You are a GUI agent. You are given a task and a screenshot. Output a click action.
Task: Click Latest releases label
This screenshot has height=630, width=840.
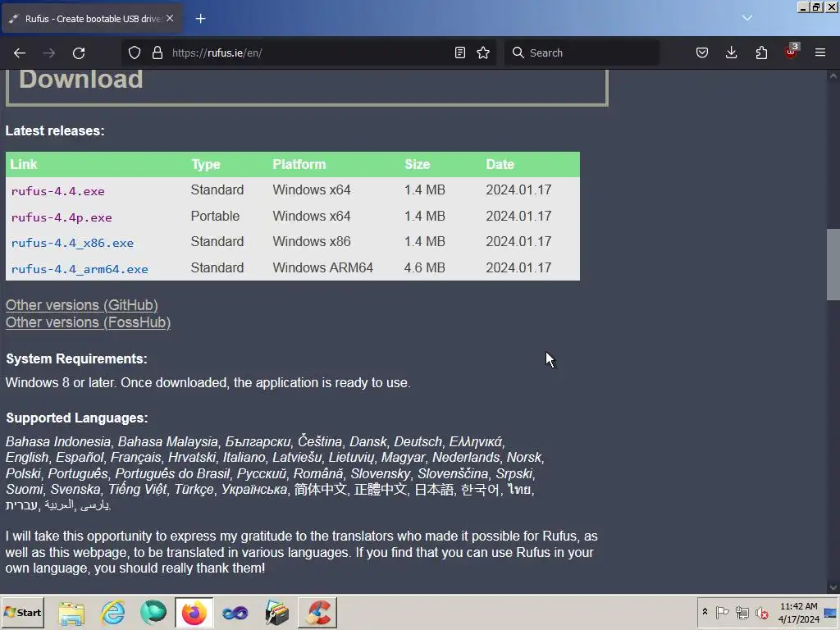[x=55, y=130]
